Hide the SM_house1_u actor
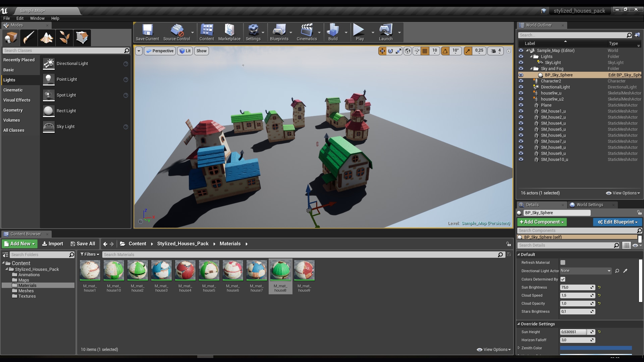The width and height of the screenshot is (644, 362). 521,111
